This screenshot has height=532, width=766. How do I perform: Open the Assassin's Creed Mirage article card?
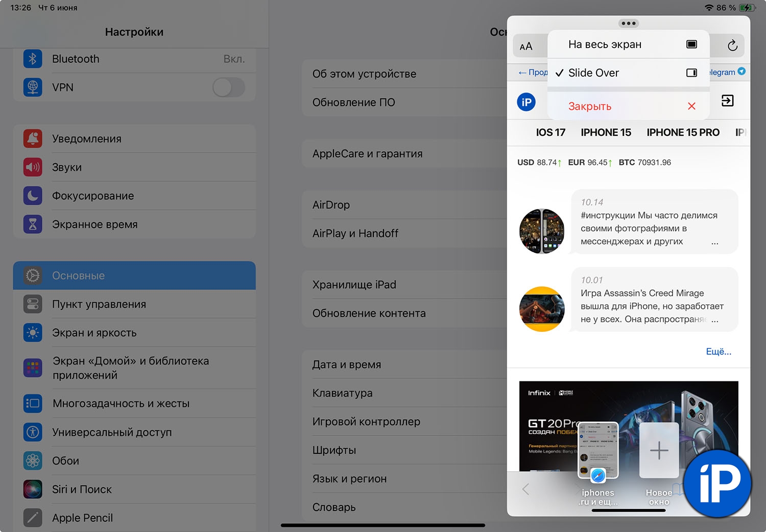point(654,299)
